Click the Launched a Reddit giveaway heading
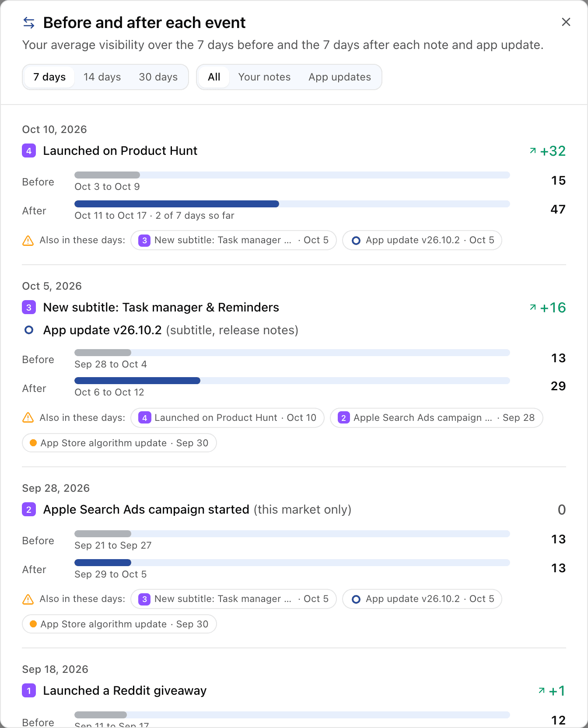 [125, 691]
